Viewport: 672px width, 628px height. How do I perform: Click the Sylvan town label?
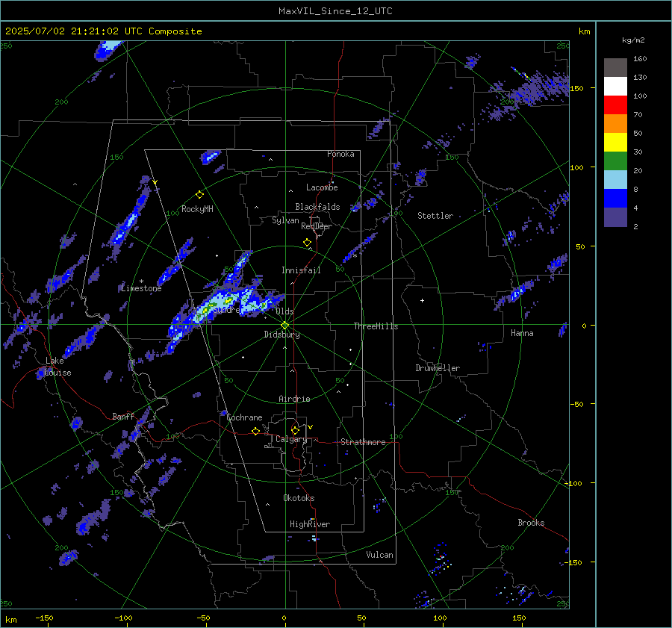(x=285, y=220)
